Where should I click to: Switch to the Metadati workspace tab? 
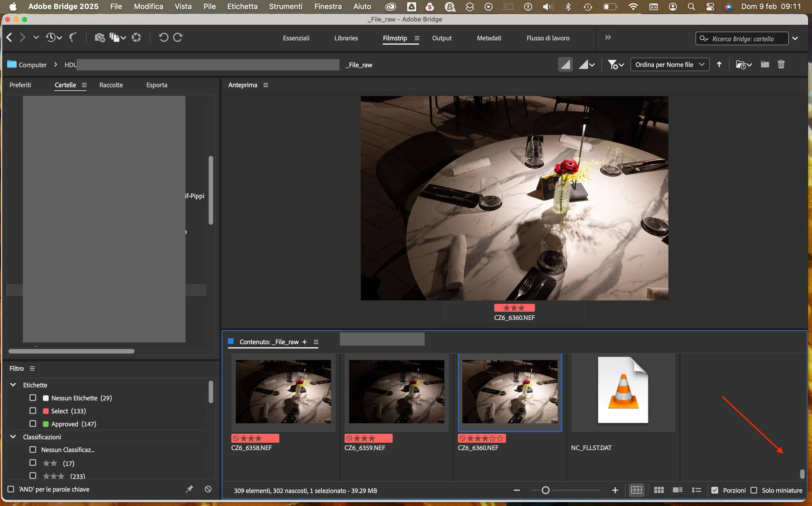click(x=489, y=38)
